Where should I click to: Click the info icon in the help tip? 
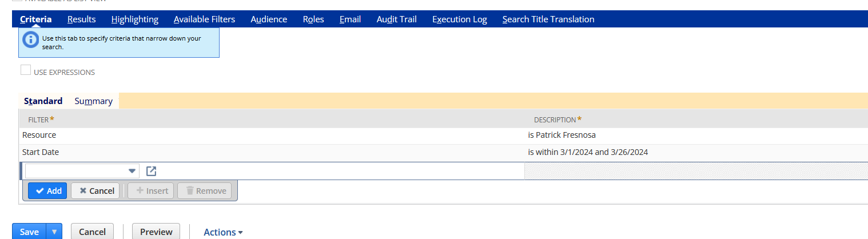tap(30, 41)
